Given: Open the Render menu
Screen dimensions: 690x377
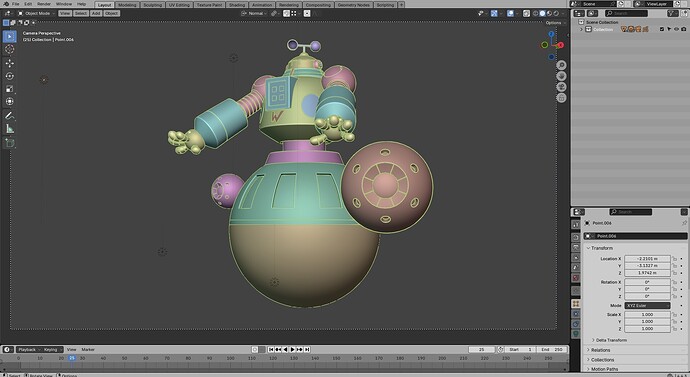Looking at the screenshot, I should (44, 4).
